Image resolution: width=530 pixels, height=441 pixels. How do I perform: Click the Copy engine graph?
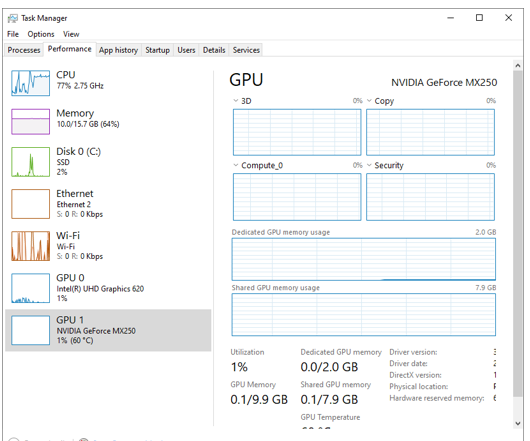pos(430,132)
